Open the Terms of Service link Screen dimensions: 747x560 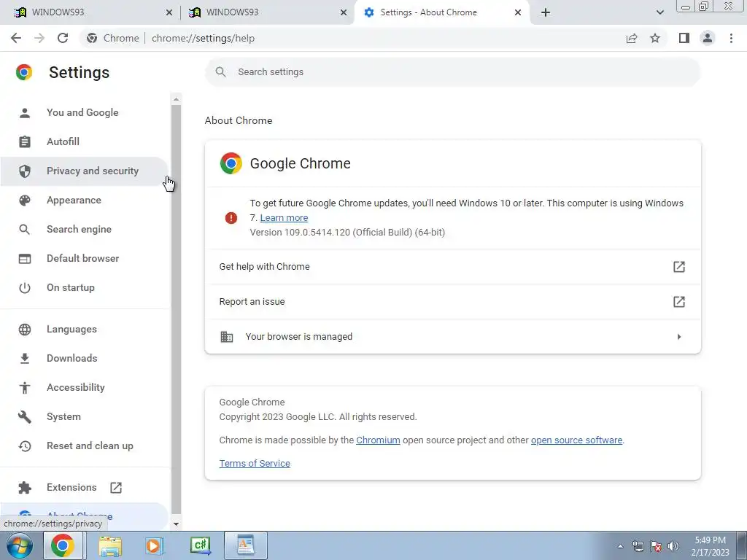tap(255, 463)
